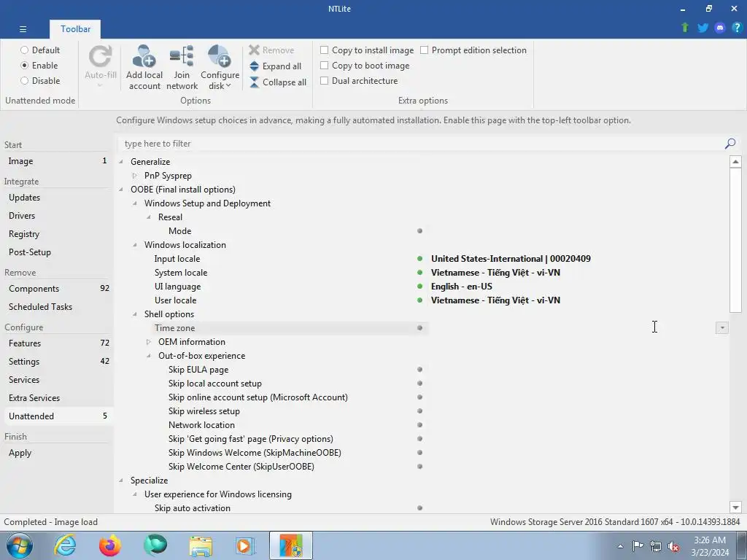747x560 pixels.
Task: Open the Features page
Action: point(57,343)
